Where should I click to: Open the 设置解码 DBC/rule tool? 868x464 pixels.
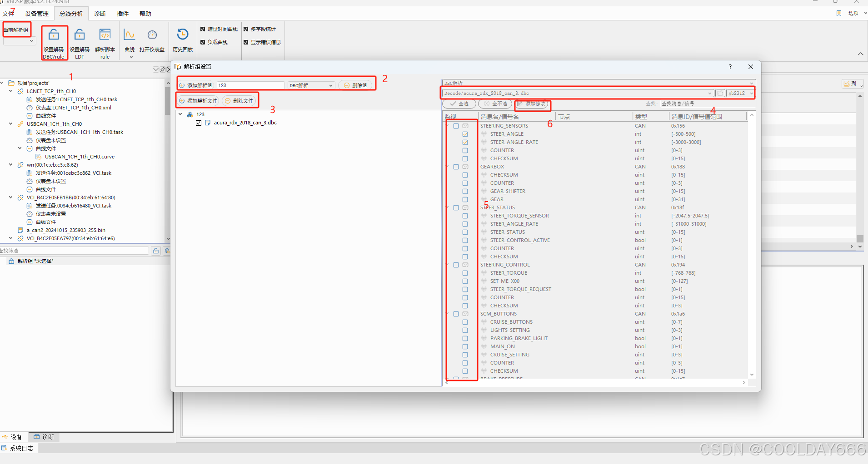click(54, 43)
